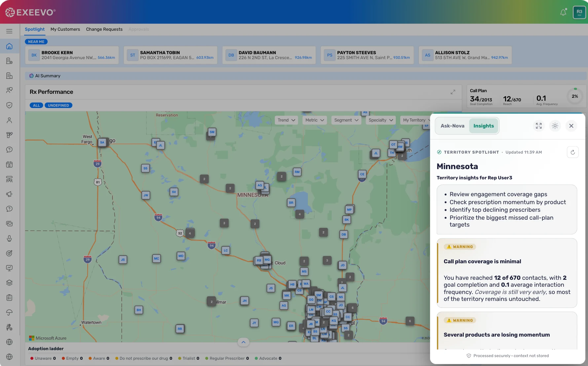Image resolution: width=588 pixels, height=366 pixels.
Task: Select the RM marker on the map
Action: pos(297,172)
